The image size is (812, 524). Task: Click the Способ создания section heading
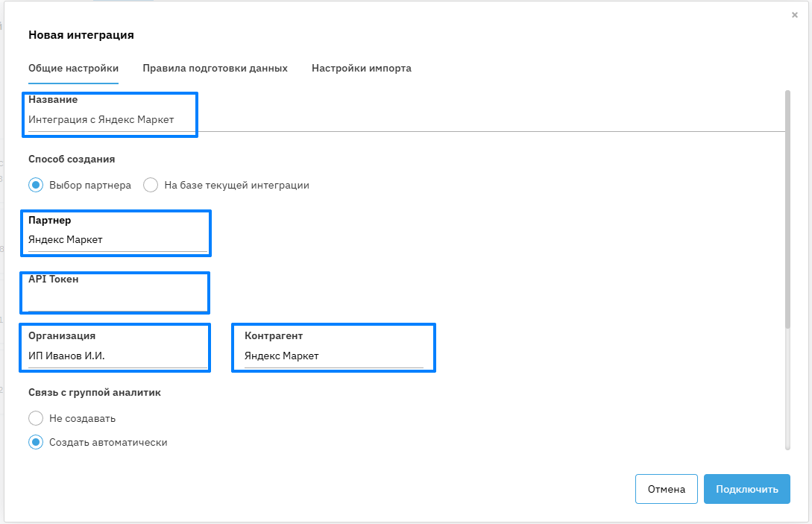pos(72,159)
